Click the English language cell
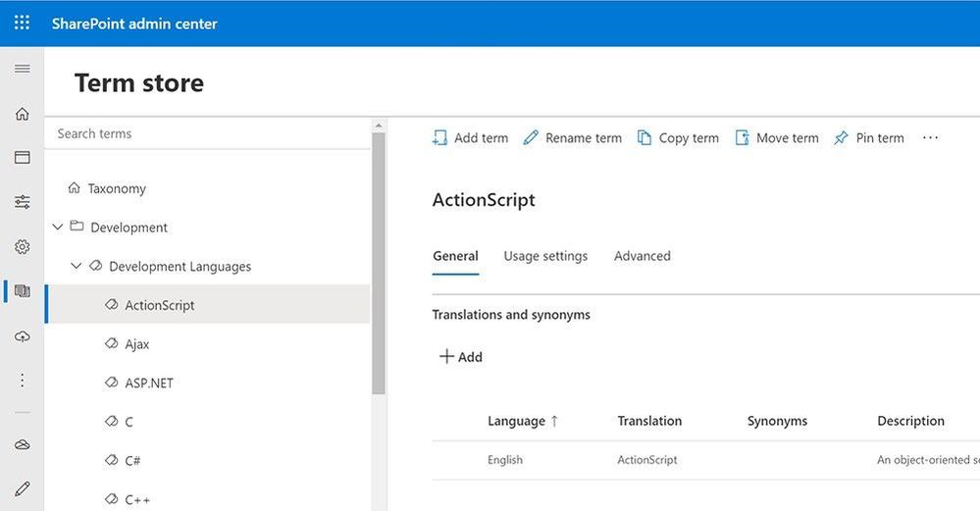This screenshot has height=511, width=980. point(505,460)
